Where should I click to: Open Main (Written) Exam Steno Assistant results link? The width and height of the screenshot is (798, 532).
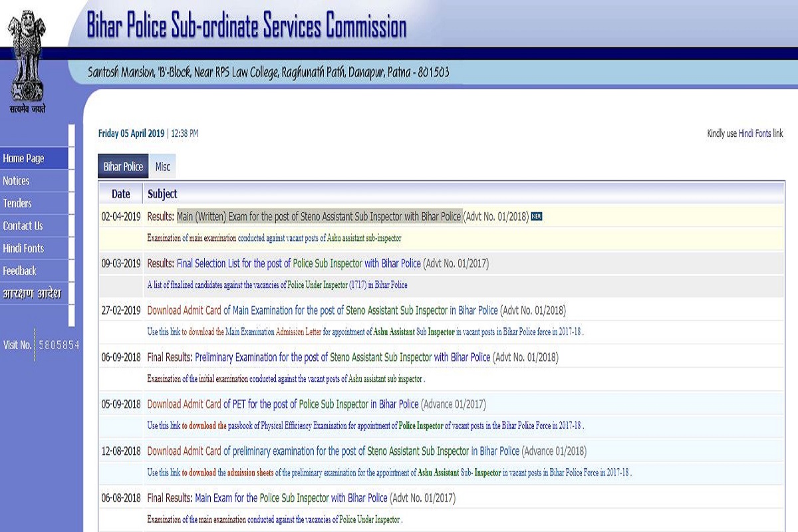pyautogui.click(x=319, y=217)
